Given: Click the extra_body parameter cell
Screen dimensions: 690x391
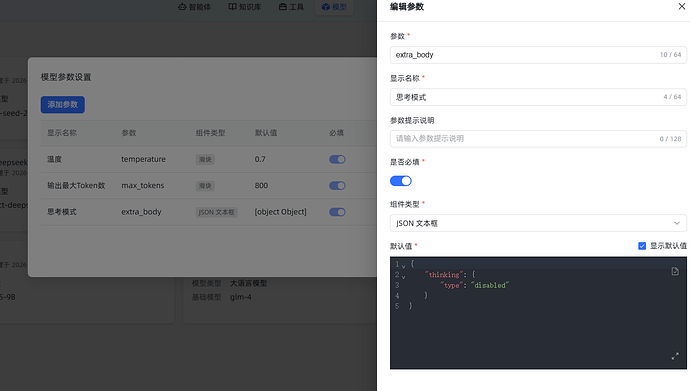Looking at the screenshot, I should coord(141,212).
